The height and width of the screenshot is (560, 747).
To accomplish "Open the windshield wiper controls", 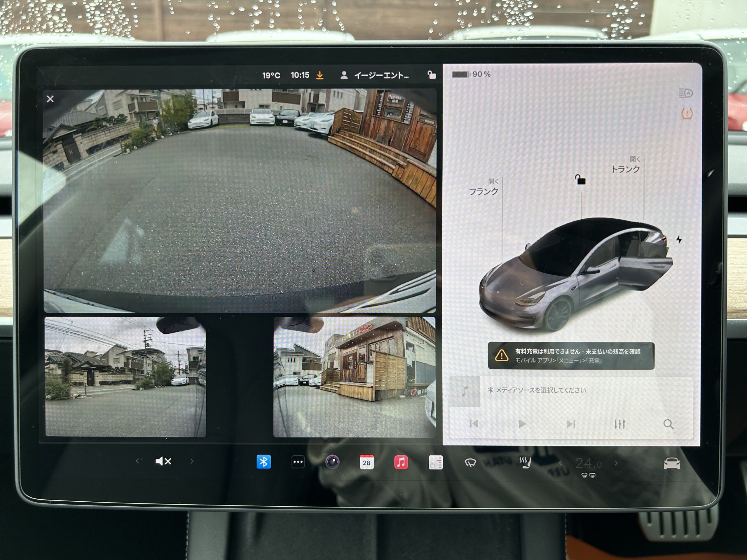I will 470,463.
